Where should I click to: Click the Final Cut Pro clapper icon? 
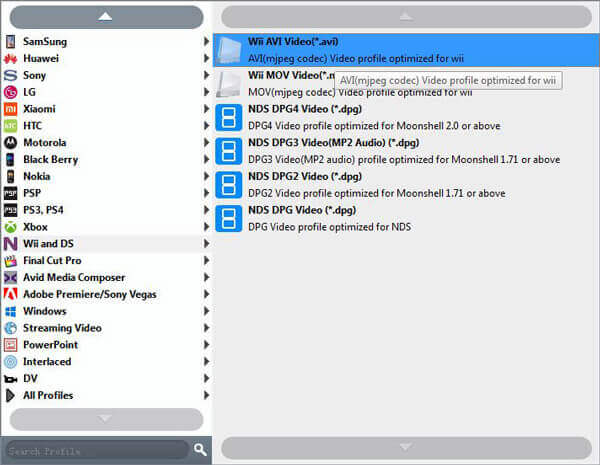tap(10, 261)
